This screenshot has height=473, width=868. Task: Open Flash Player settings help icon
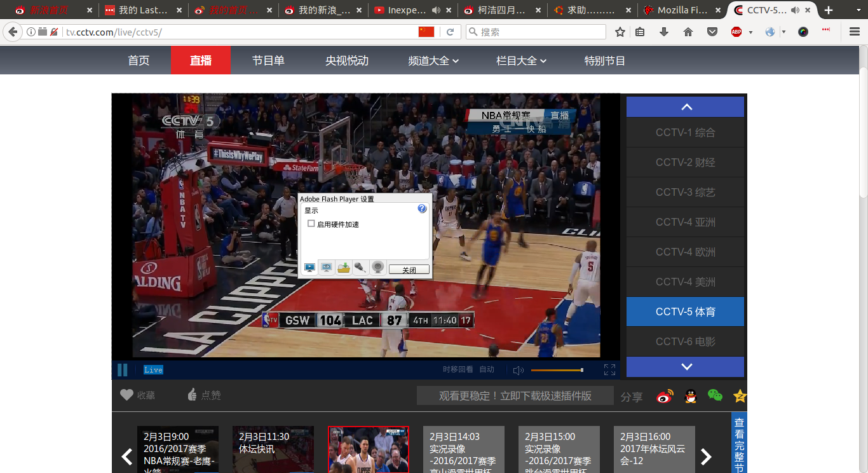[x=422, y=209]
